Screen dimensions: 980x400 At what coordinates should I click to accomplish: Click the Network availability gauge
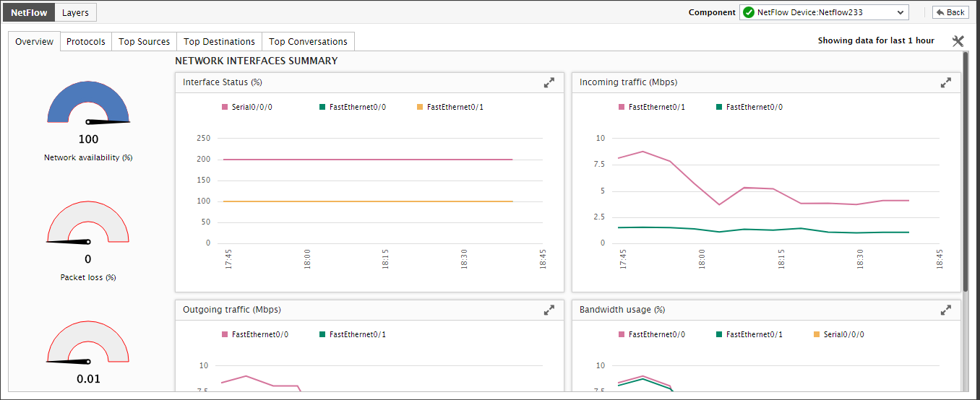tap(88, 103)
